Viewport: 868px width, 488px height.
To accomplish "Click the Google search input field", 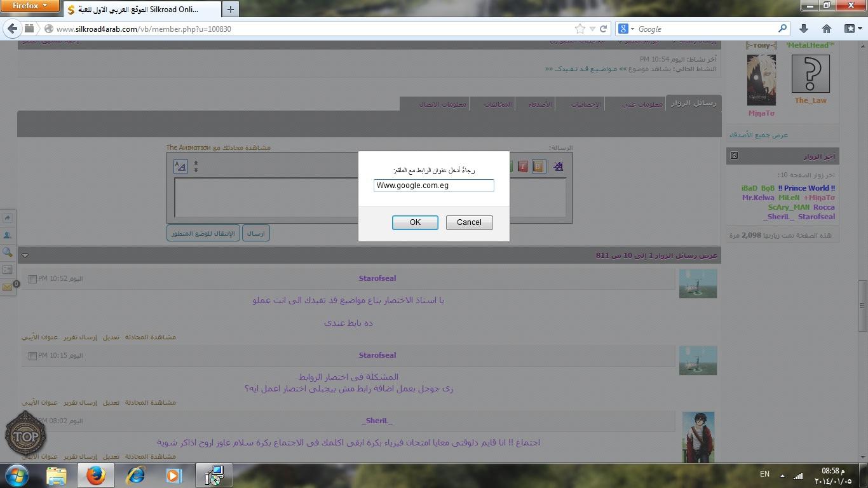I will pos(705,29).
